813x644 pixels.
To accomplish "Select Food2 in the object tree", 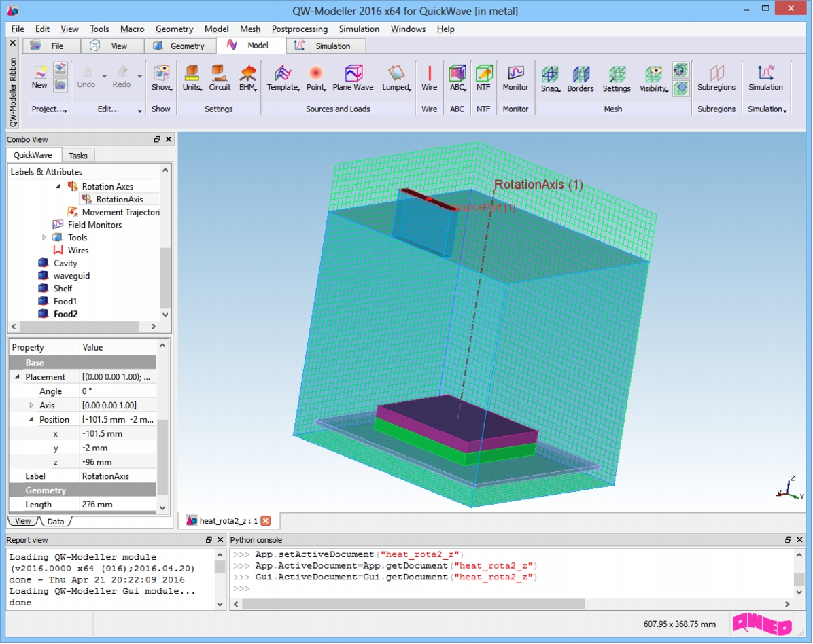I will click(x=66, y=314).
